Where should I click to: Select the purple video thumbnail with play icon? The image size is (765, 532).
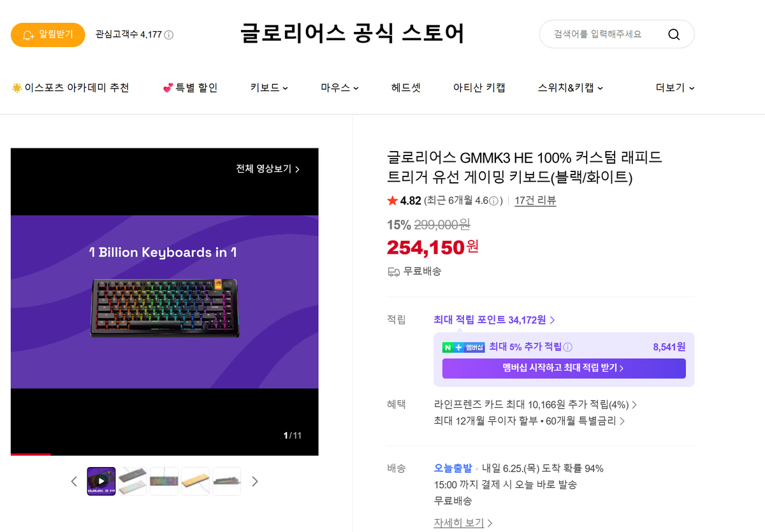tap(101, 482)
